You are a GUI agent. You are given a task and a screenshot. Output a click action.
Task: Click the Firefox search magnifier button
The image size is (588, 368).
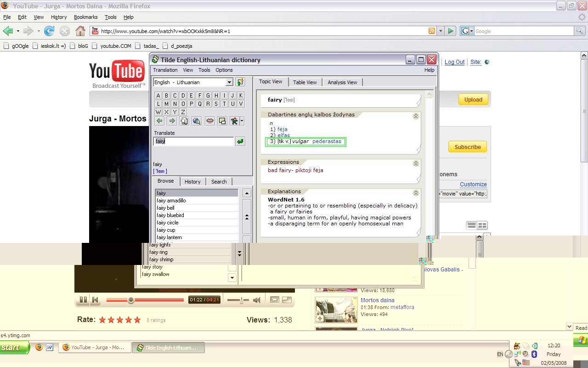(580, 31)
